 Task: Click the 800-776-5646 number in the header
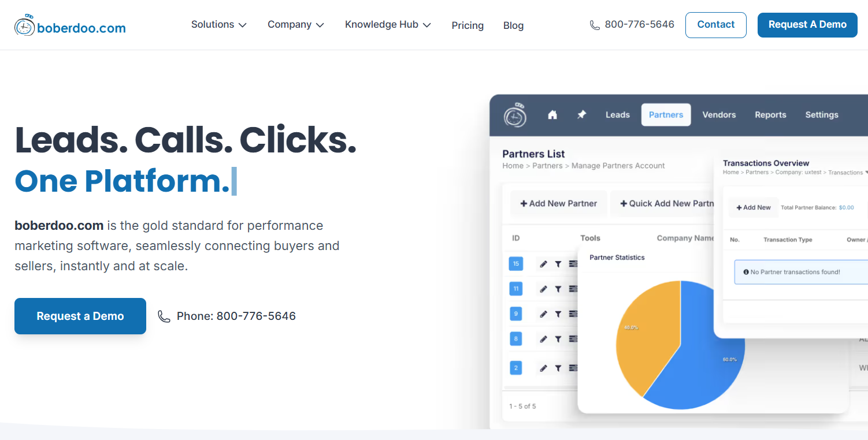[x=639, y=25]
